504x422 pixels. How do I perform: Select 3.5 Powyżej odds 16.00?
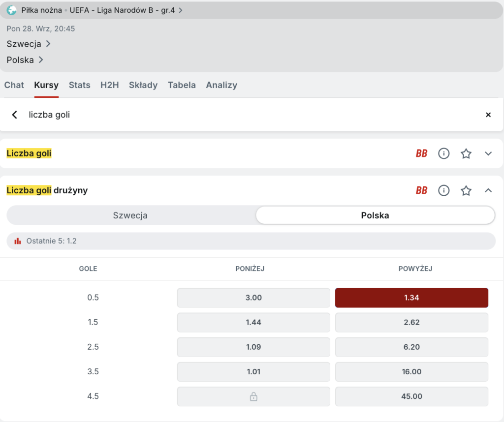tap(412, 372)
